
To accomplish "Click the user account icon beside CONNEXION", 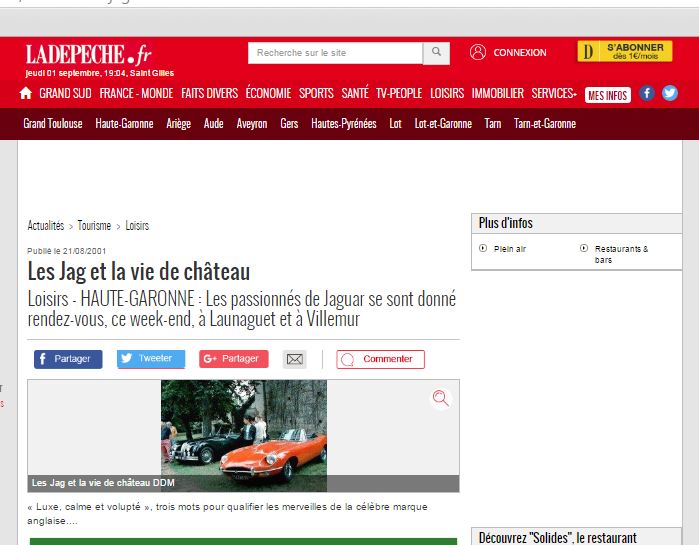I will (x=477, y=52).
